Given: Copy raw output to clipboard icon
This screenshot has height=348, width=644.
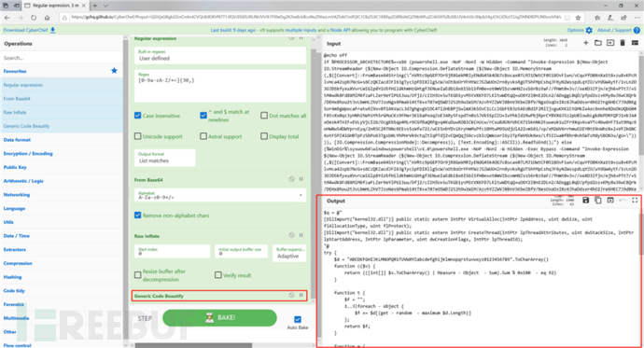Looking at the screenshot, I should pos(598,201).
